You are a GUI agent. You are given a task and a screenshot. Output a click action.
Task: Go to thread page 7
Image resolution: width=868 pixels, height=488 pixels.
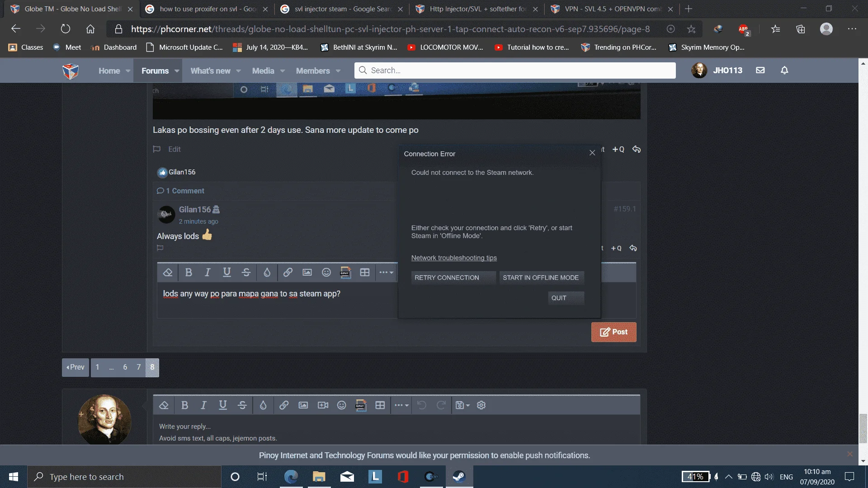(x=139, y=367)
